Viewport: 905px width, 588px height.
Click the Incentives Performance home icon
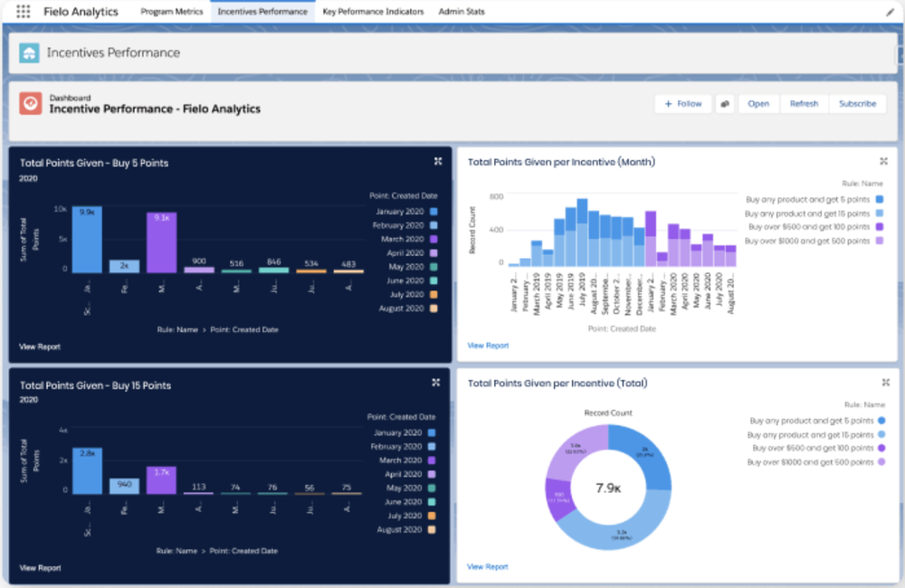(x=29, y=53)
